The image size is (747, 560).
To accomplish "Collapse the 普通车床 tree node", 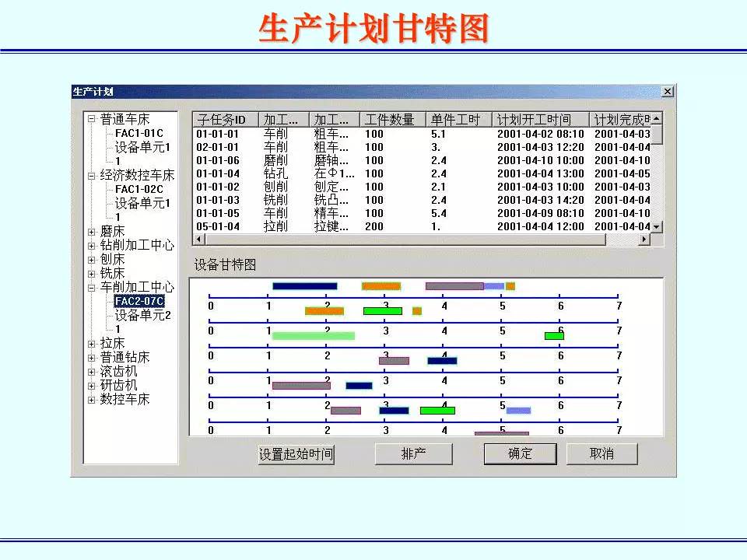I will pos(92,120).
